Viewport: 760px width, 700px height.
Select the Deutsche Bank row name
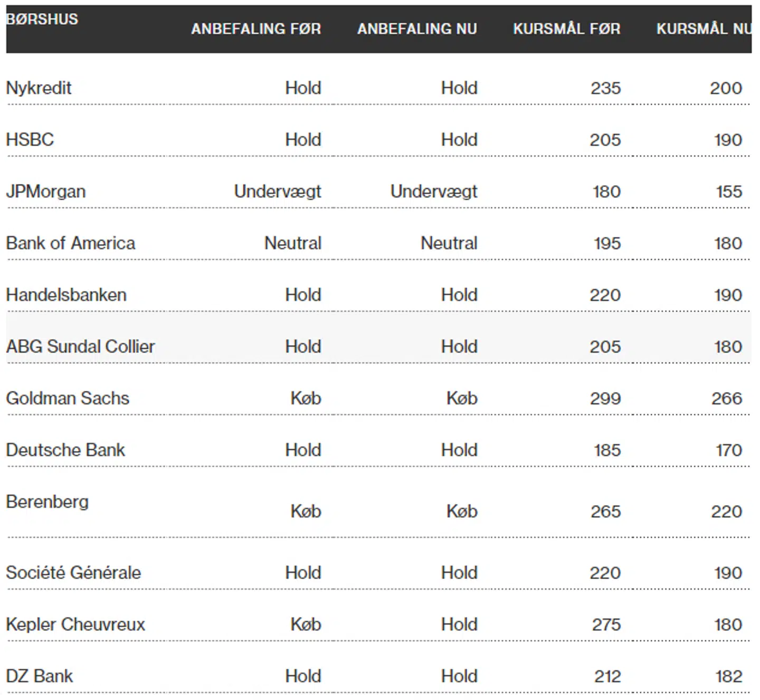coord(65,450)
